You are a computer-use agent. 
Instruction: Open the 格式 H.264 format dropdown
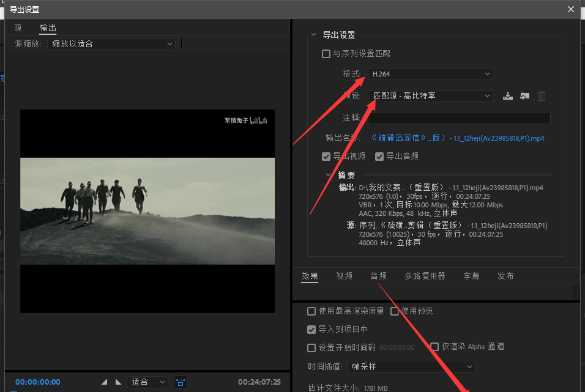pos(430,74)
